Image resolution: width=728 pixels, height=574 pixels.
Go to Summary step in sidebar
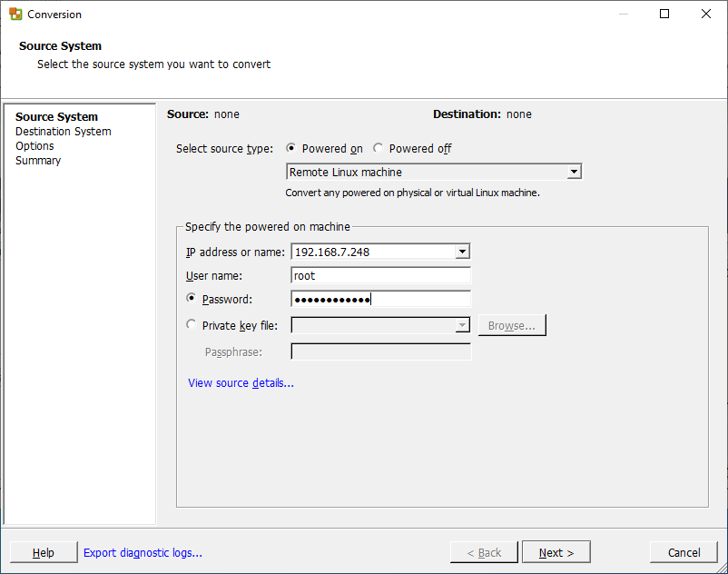(x=38, y=160)
